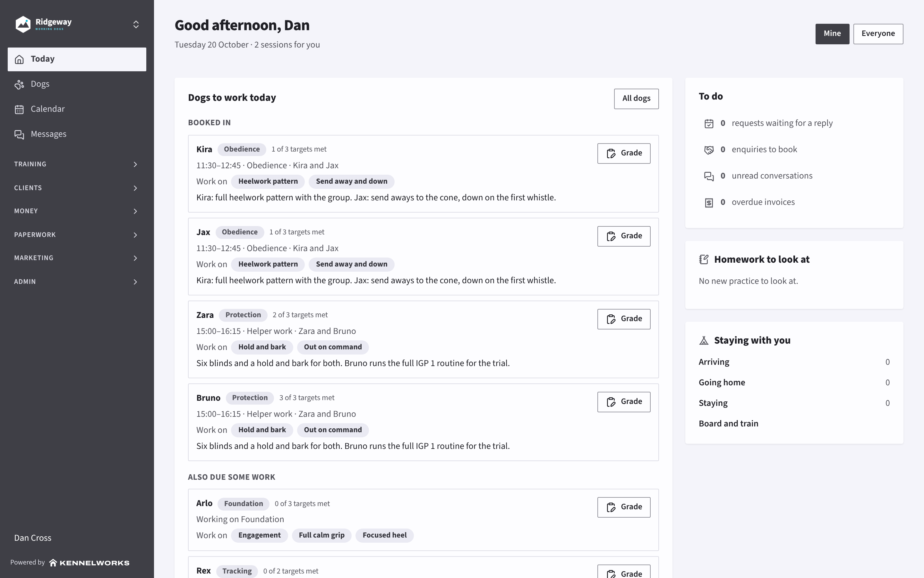Click the chat icon for unread conversations
This screenshot has width=924, height=578.
coord(709,176)
